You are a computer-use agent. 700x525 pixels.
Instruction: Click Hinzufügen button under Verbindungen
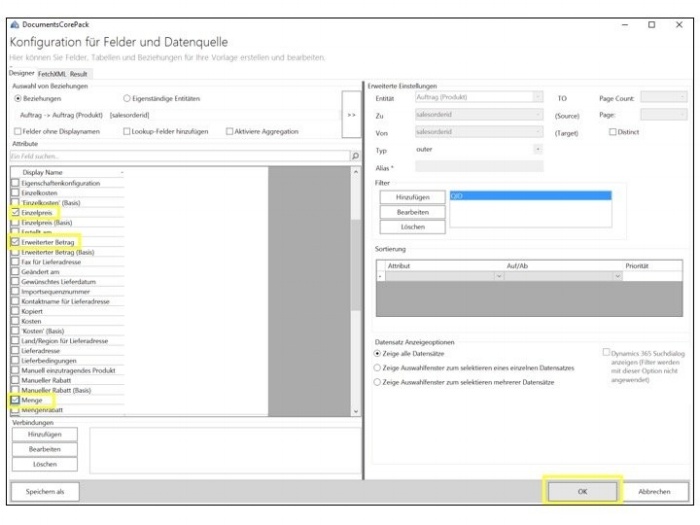[45, 434]
